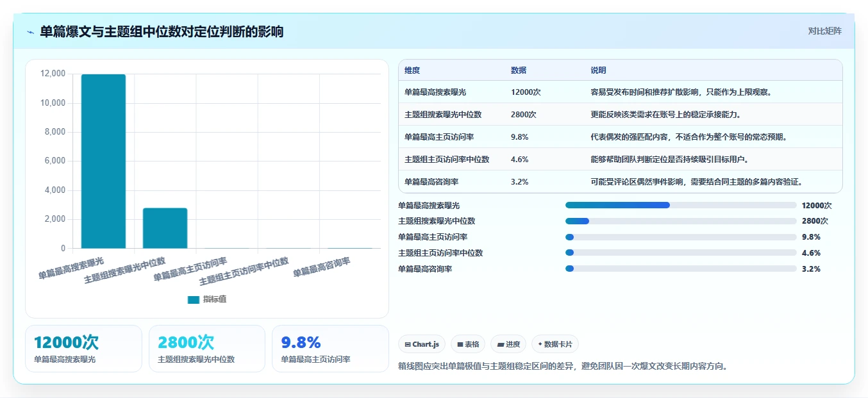Click the 4.6% table cell
868x398 pixels.
click(x=520, y=160)
